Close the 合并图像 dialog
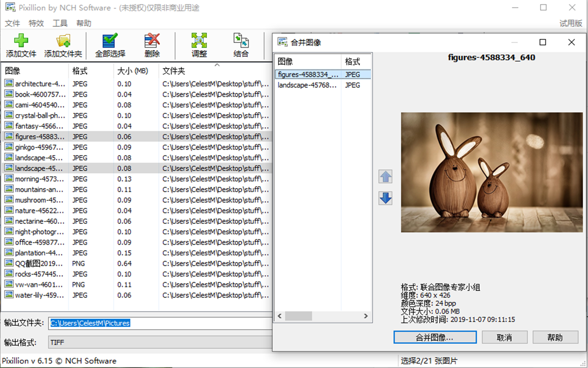The height and width of the screenshot is (368, 588). click(571, 42)
